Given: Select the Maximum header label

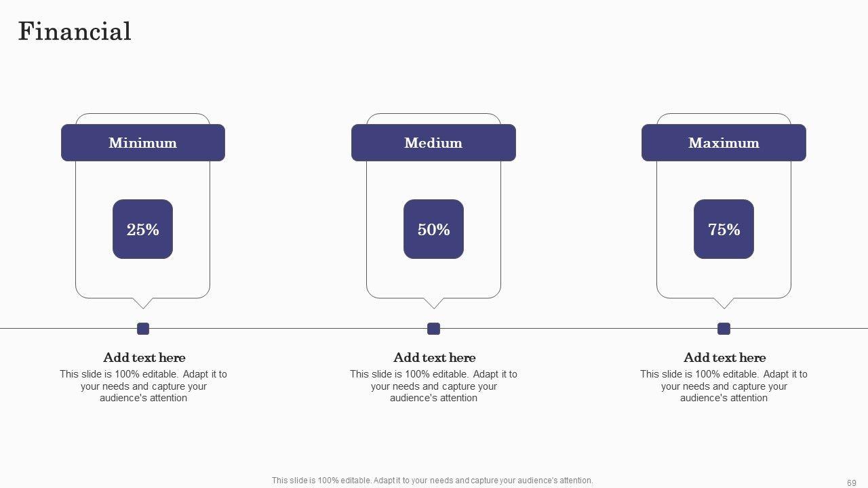Looking at the screenshot, I should 724,143.
